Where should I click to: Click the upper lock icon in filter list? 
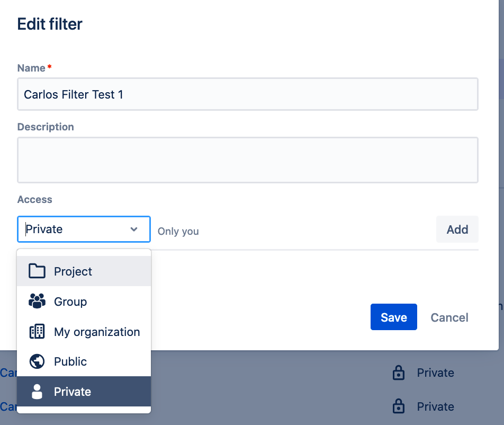click(398, 373)
